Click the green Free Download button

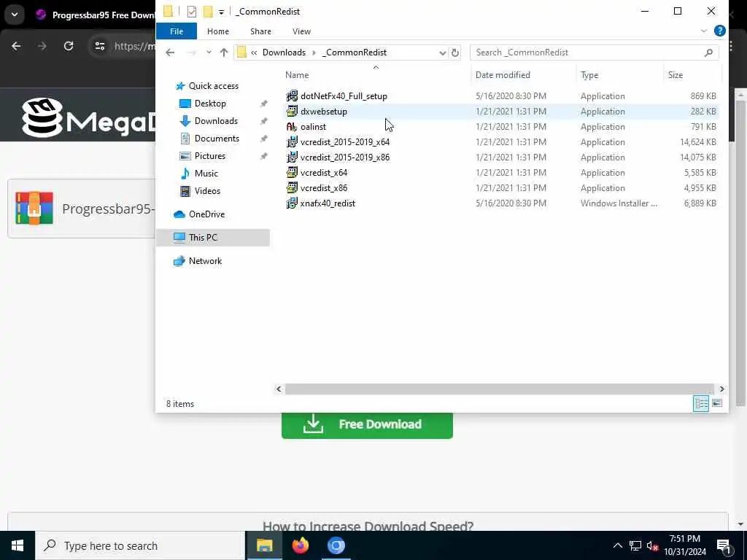click(367, 425)
